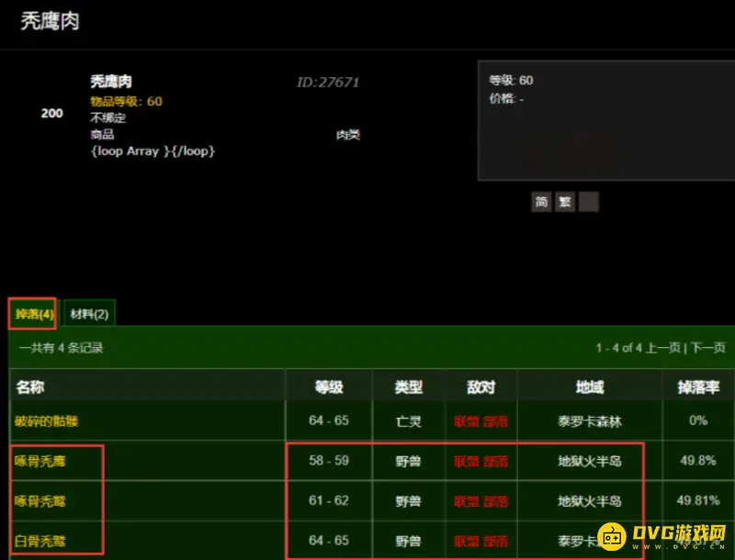Open 啄骨秃鹰 level 58 - 59 link

pyautogui.click(x=40, y=461)
